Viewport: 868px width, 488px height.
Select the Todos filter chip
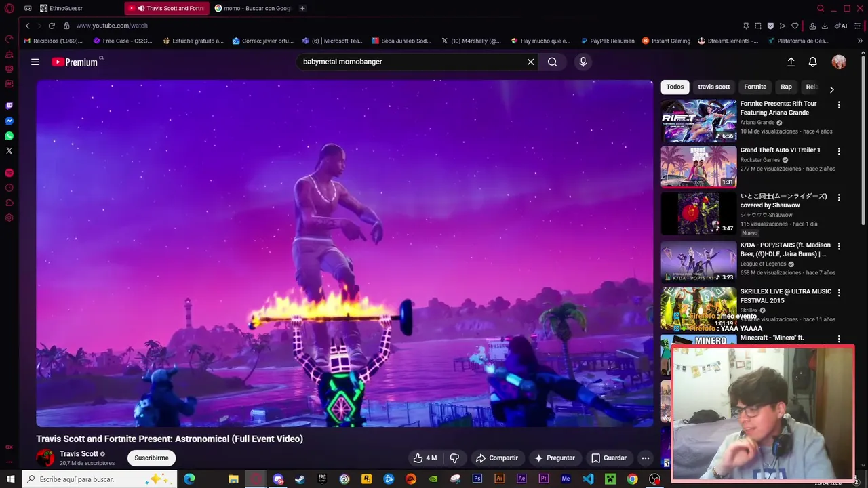coord(675,87)
